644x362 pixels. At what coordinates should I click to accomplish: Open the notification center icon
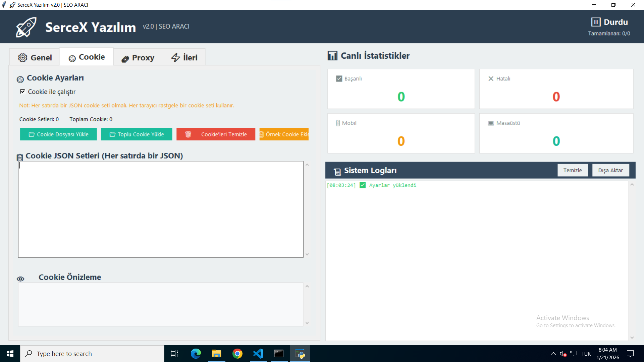(630, 354)
